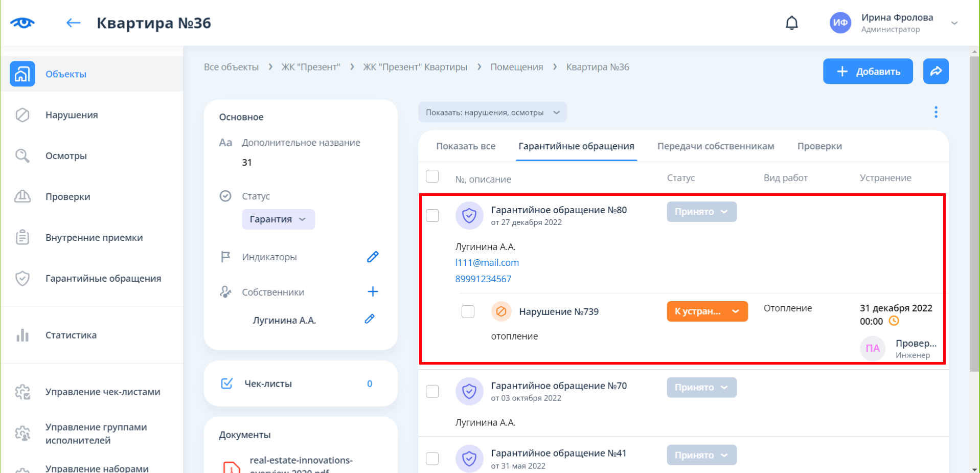The image size is (980, 473).
Task: Expand the Показать: нарушения, осмотры filter
Action: pos(492,112)
